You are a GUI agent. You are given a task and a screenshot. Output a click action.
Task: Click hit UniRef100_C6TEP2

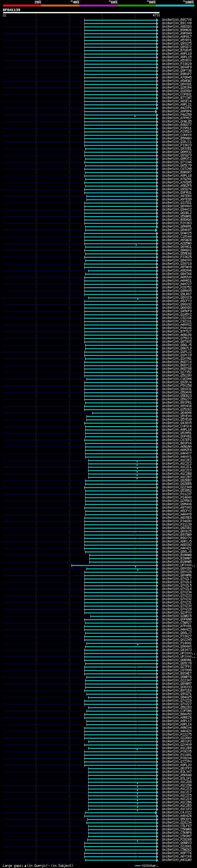coord(176,440)
